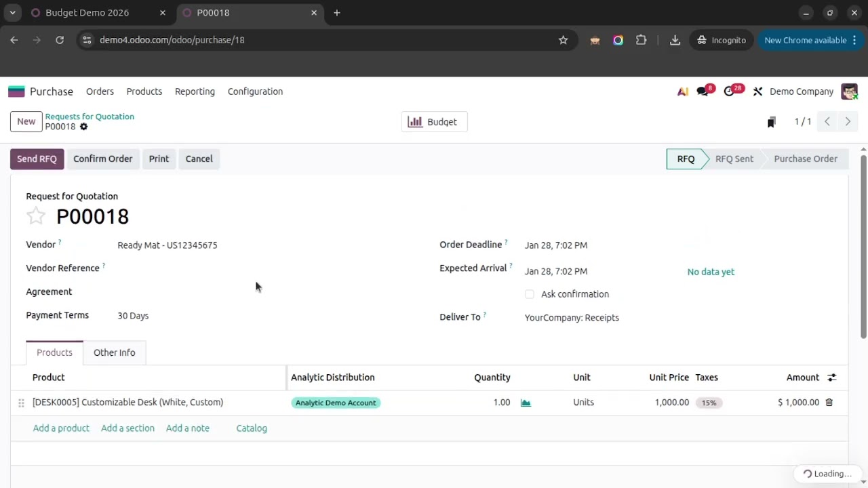The image size is (868, 488).
Task: Click the New Chrome available button
Action: tap(811, 40)
